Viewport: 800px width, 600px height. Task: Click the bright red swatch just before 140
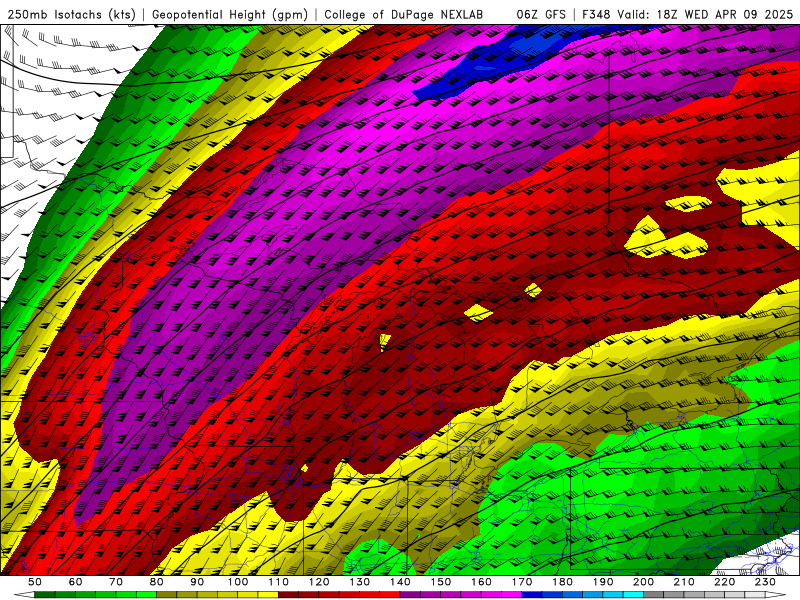(x=390, y=595)
